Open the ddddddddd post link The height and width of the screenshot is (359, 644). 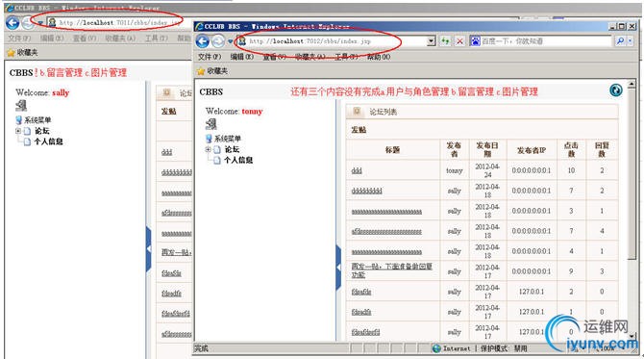tap(367, 191)
